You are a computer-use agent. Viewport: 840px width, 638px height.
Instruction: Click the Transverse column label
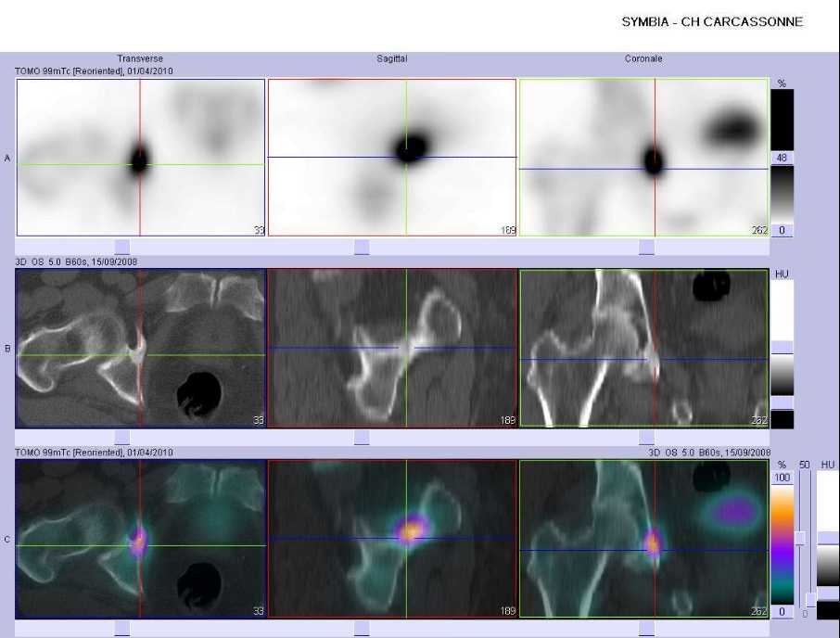pos(140,58)
